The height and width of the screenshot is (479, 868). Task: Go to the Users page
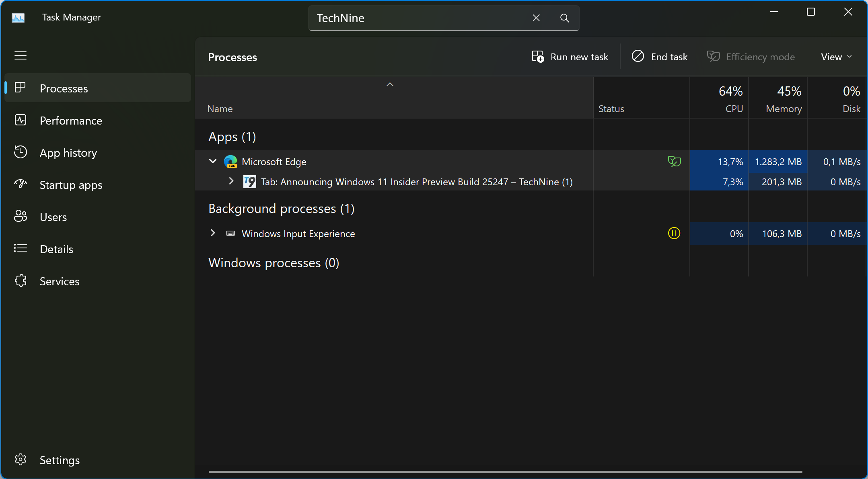click(x=53, y=217)
